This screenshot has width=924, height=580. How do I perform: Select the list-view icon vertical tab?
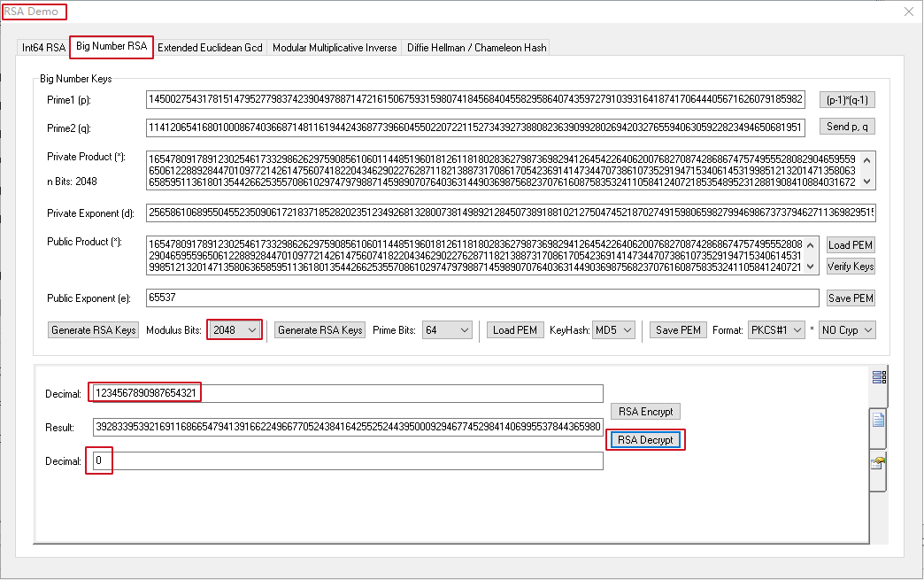(878, 378)
